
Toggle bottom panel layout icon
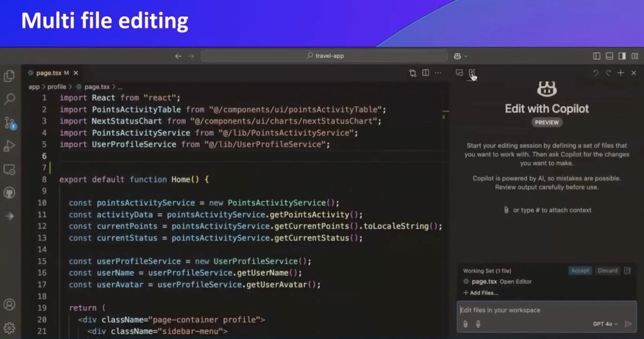pyautogui.click(x=609, y=56)
